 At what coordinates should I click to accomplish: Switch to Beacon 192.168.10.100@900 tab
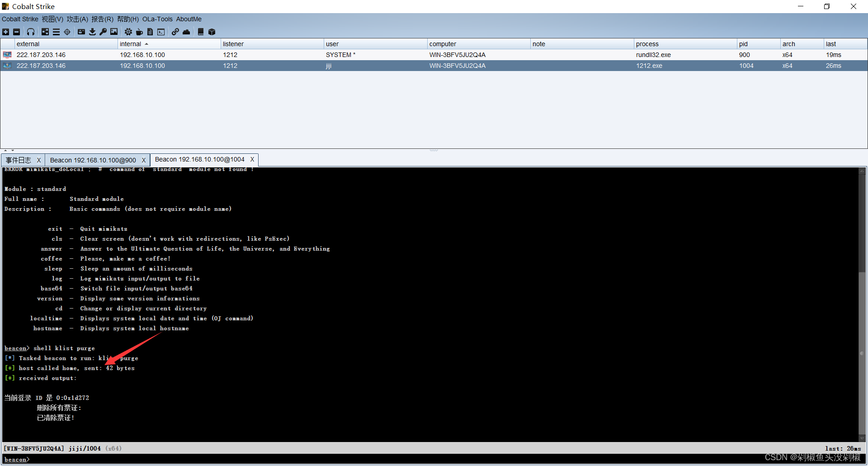(93, 160)
